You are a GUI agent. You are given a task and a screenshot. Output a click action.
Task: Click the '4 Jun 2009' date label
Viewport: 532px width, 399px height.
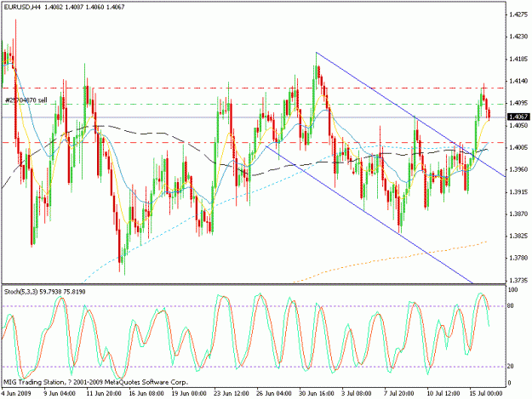(x=16, y=393)
